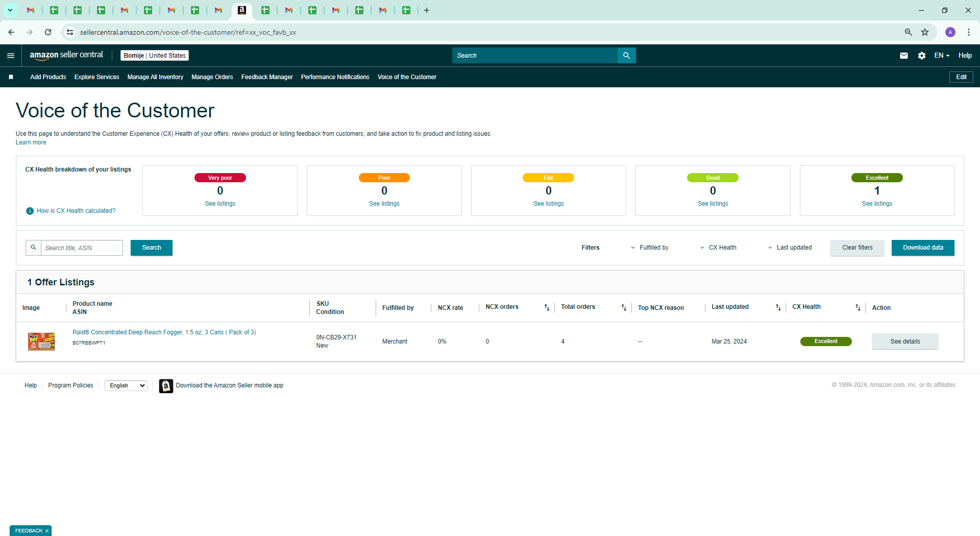
Task: Sort by Last updated column
Action: coord(778,307)
